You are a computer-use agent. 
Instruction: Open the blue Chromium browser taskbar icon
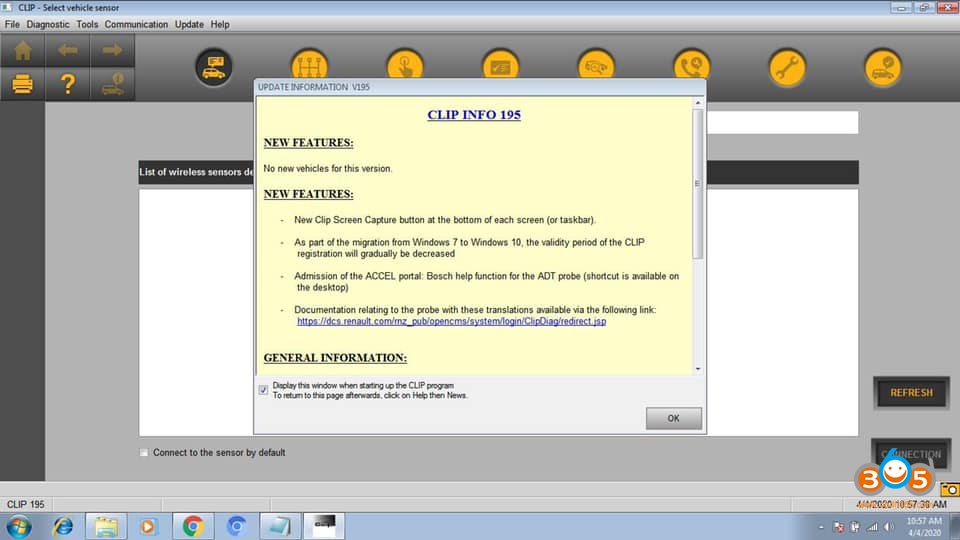(236, 527)
